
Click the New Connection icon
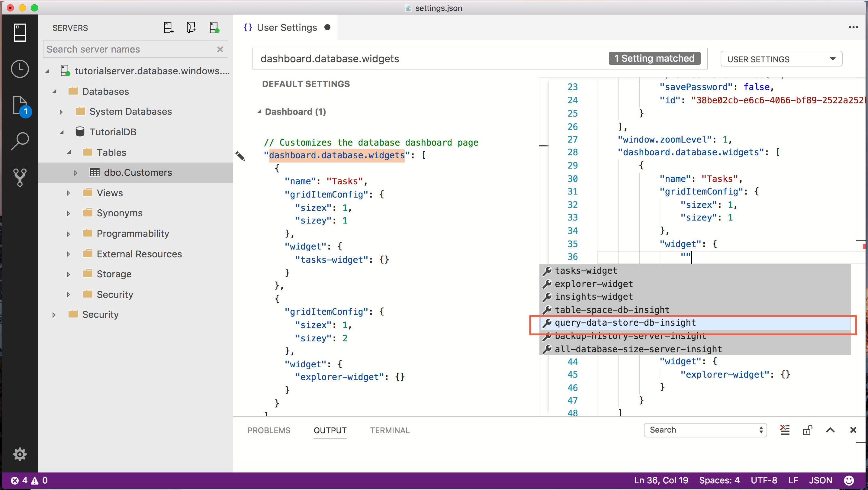[168, 27]
